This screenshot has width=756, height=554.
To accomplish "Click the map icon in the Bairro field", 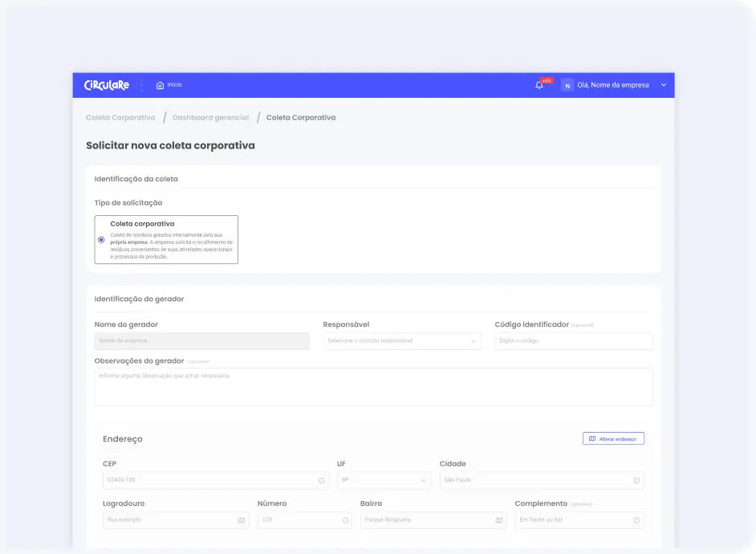I will tap(498, 520).
